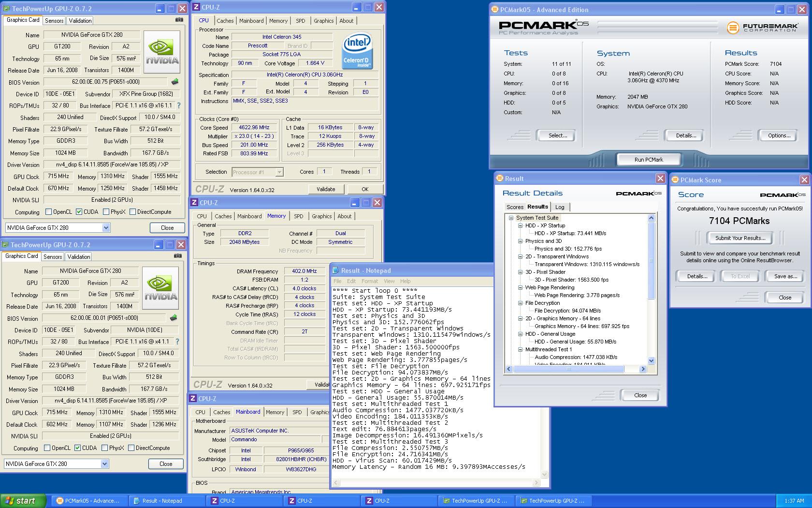Switch to Scores tab in Result Details

pos(515,207)
